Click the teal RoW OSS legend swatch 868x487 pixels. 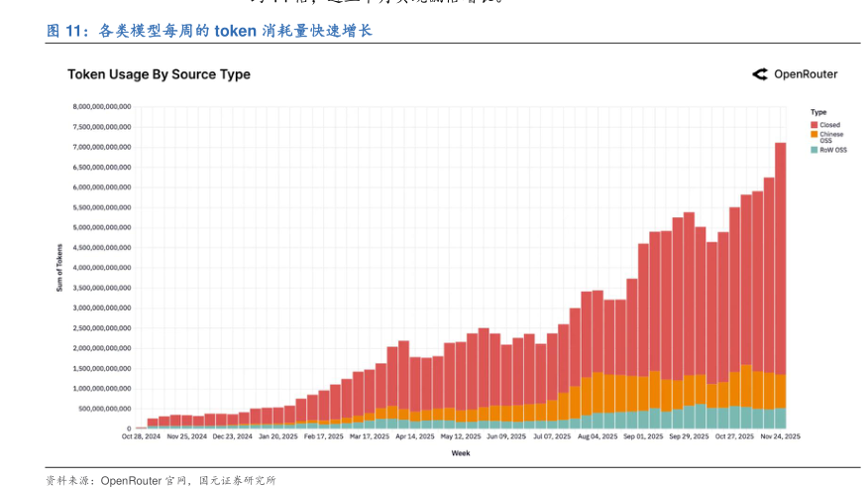coord(814,150)
